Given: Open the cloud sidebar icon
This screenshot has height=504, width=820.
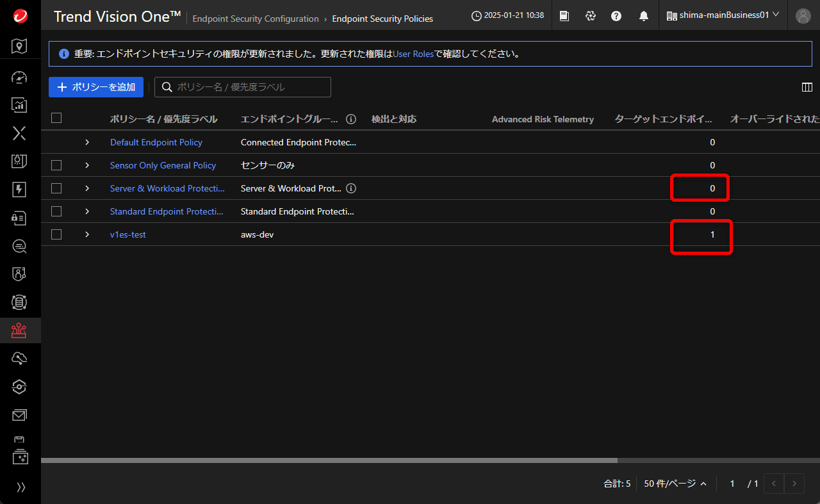Looking at the screenshot, I should coord(20,359).
